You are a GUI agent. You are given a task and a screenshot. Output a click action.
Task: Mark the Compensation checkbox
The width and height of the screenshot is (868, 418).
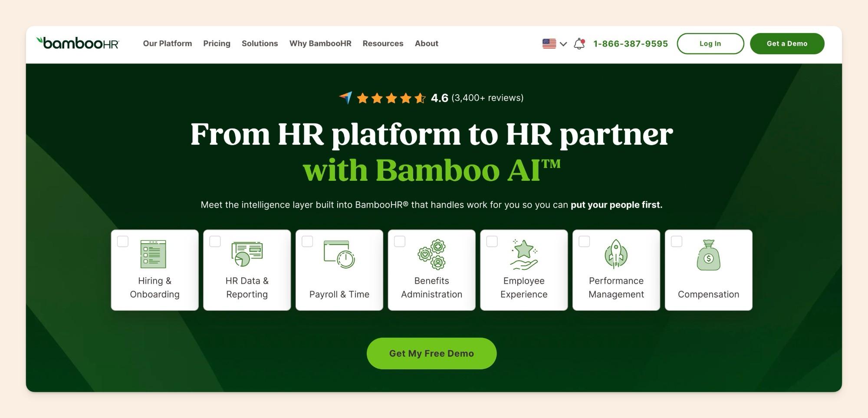[x=677, y=241]
